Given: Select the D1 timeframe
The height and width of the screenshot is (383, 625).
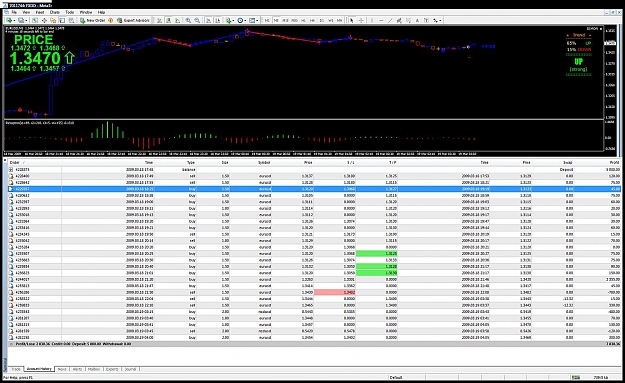Looking at the screenshot, I should coord(322,20).
